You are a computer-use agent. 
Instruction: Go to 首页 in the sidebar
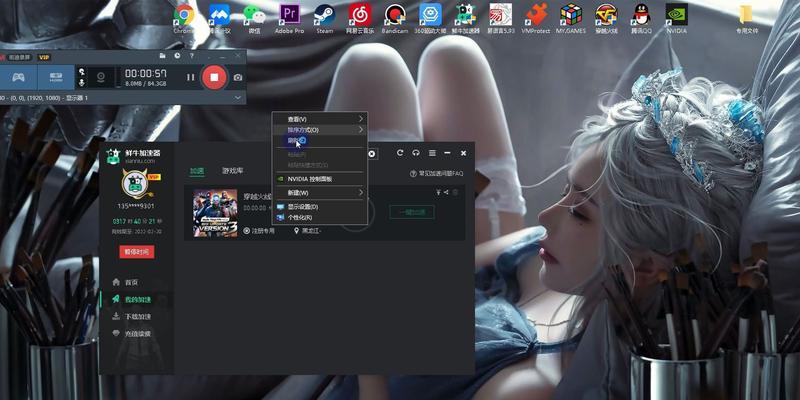[126, 282]
